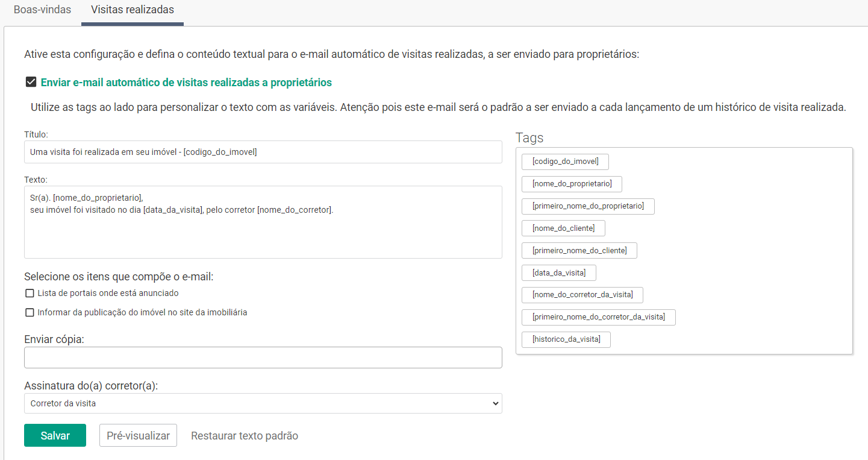Add the [primeiro_nome_do_proprietario] tag
The height and width of the screenshot is (460, 868).
pos(588,206)
